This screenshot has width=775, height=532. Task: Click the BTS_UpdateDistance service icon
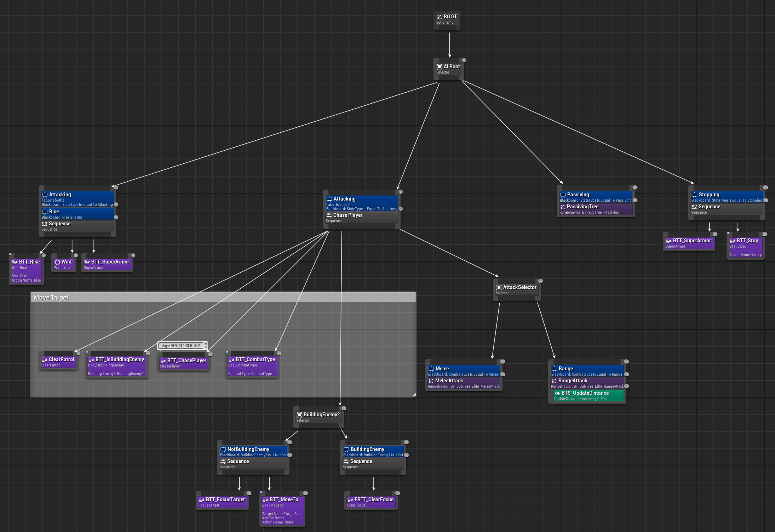[557, 393]
